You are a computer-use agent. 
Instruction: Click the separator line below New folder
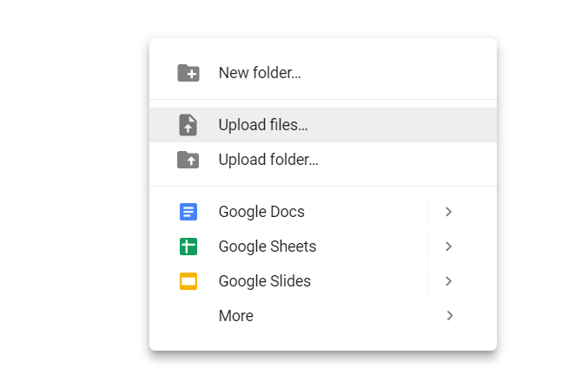323,99
